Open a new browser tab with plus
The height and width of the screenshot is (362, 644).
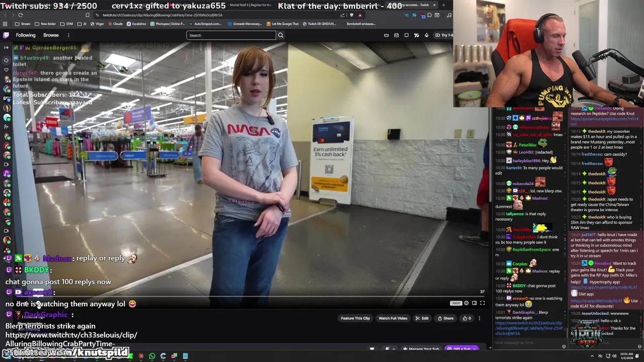click(443, 5)
